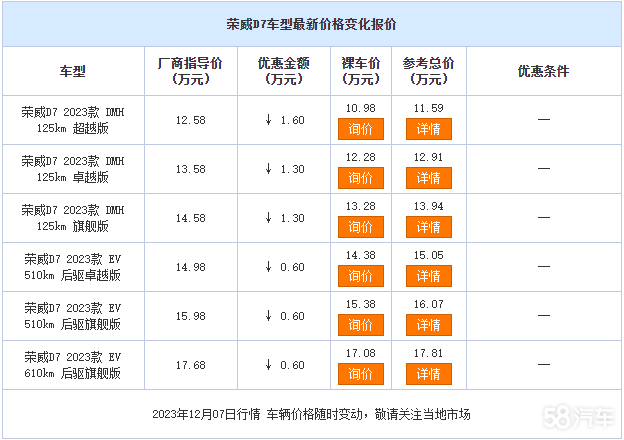Click guide price 13.58
Screen dimensions: 624x440
point(191,169)
